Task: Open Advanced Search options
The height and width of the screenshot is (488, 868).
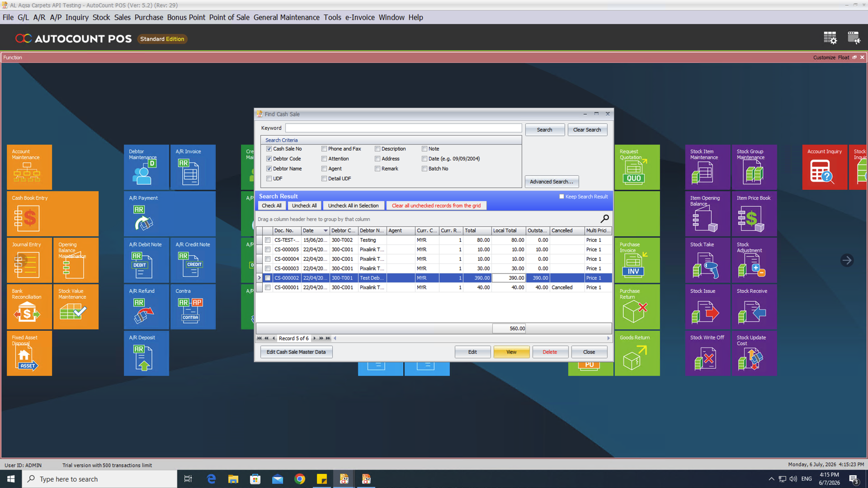Action: (x=552, y=182)
